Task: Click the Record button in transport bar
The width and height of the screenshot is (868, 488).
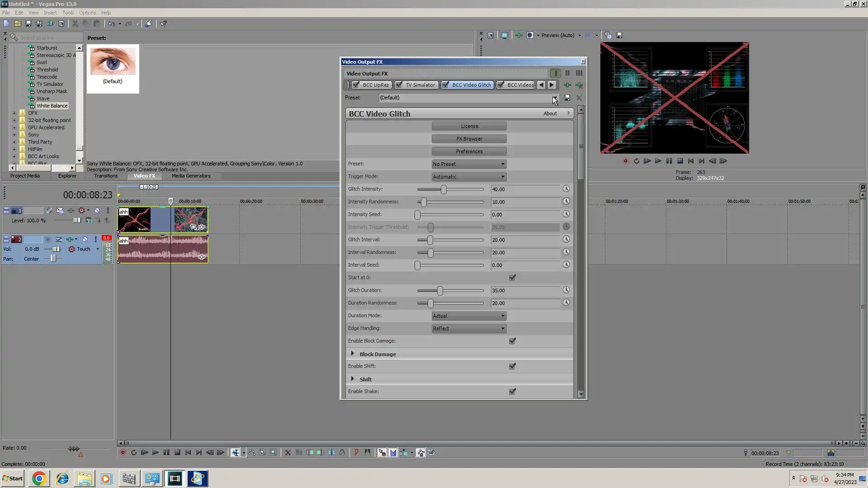Action: coord(123,452)
